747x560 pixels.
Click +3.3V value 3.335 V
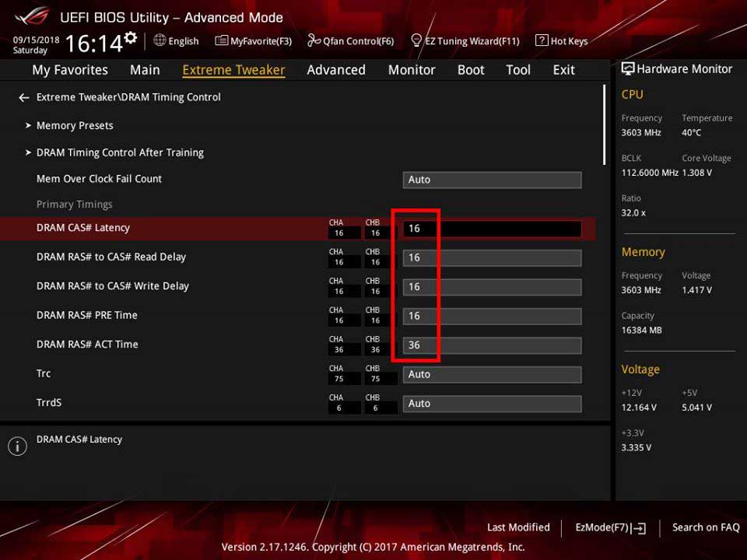click(x=637, y=448)
